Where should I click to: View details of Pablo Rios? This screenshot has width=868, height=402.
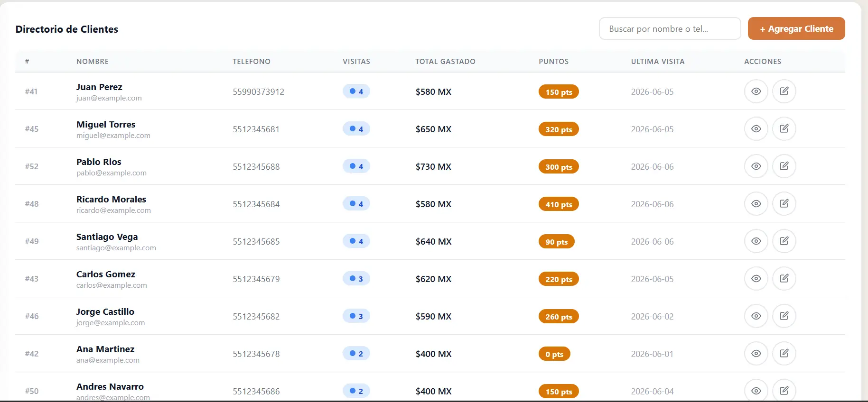[x=756, y=166]
